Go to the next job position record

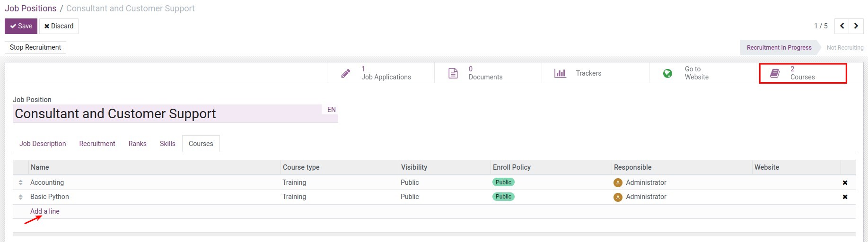tap(856, 26)
